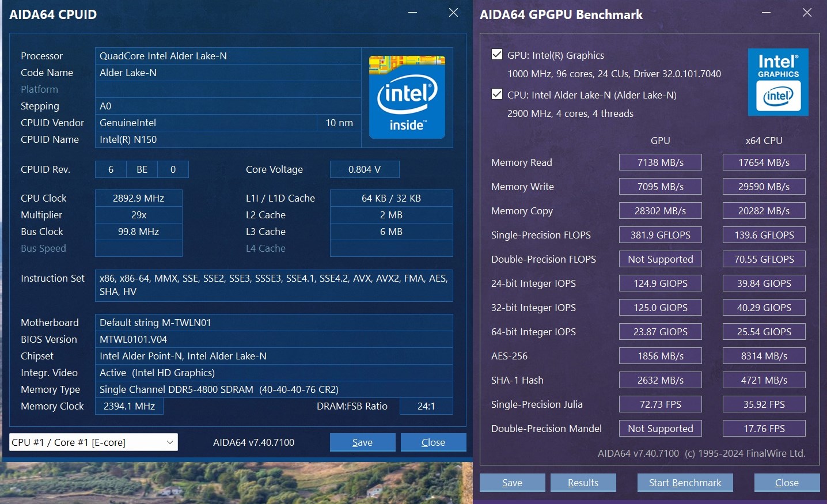The image size is (827, 504).
Task: Open the CPU #1 / Core #1 dropdown
Action: pos(93,442)
